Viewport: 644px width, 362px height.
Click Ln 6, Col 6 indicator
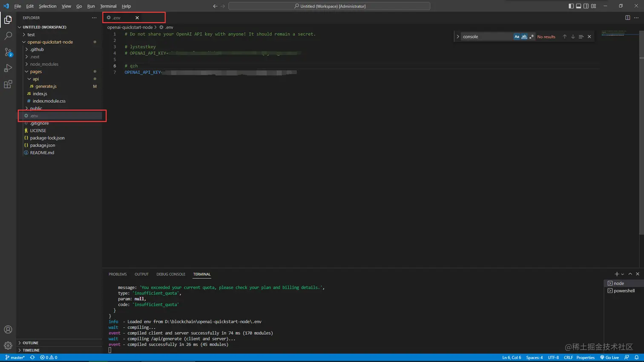pyautogui.click(x=512, y=358)
